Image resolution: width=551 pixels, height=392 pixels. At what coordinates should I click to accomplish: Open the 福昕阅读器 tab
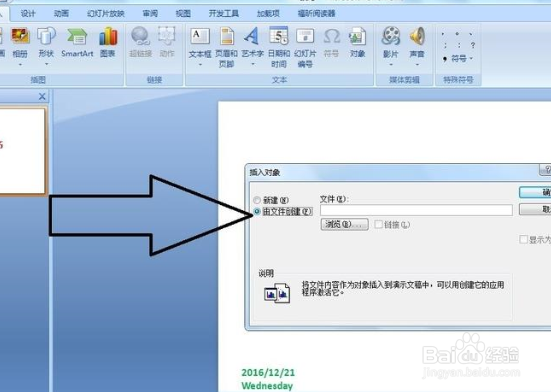pyautogui.click(x=316, y=13)
